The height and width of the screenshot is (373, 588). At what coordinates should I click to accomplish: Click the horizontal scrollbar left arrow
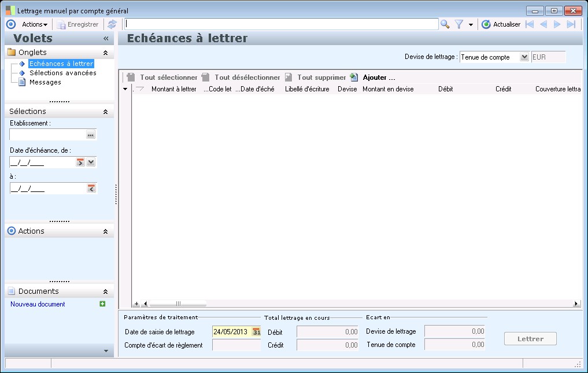[146, 304]
